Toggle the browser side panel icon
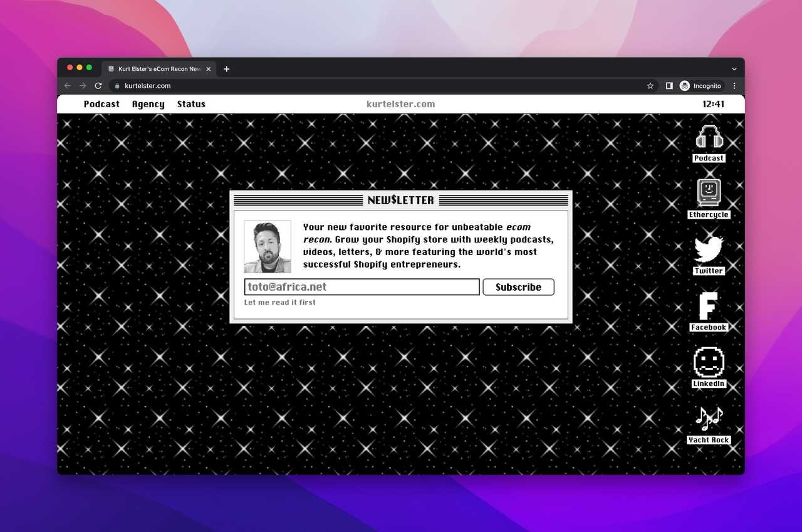The width and height of the screenshot is (802, 532). [x=669, y=86]
